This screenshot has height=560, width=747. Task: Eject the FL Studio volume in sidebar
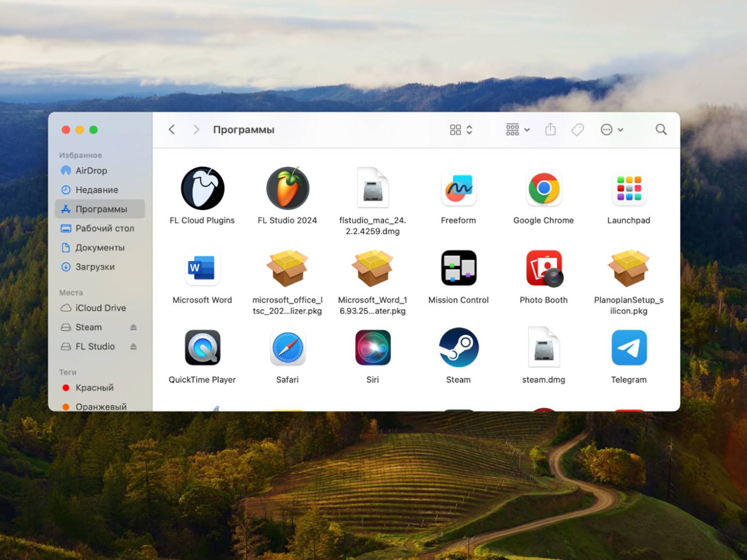tap(133, 347)
